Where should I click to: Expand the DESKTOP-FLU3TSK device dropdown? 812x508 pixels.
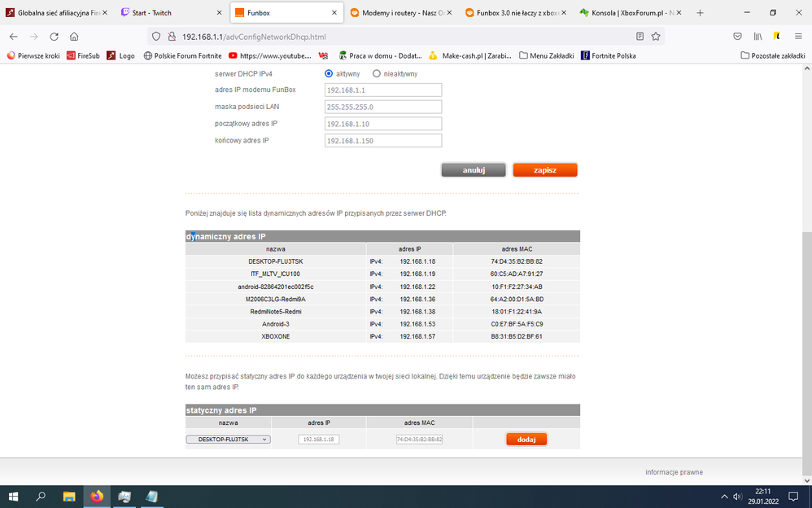228,440
